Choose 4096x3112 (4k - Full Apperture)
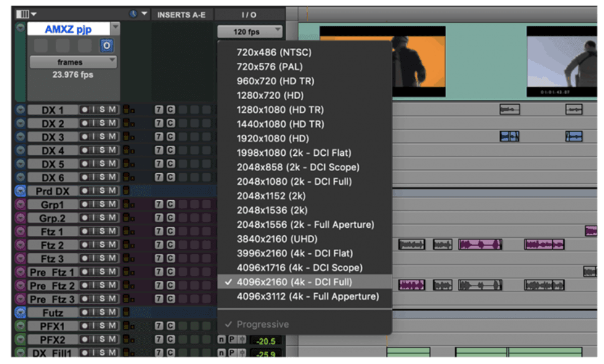 click(308, 296)
